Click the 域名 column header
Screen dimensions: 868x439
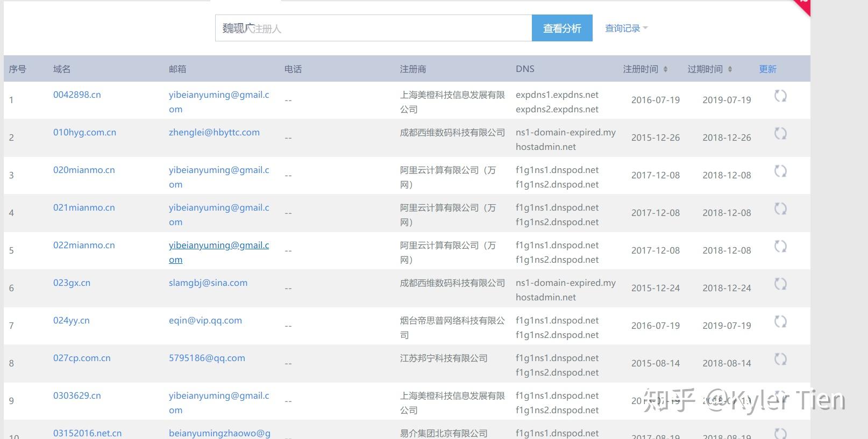[62, 69]
